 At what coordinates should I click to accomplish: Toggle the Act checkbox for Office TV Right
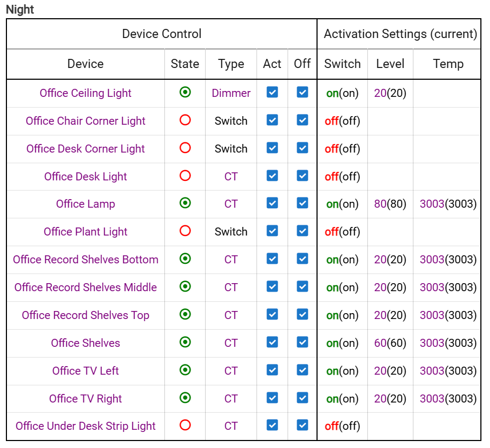pyautogui.click(x=272, y=398)
